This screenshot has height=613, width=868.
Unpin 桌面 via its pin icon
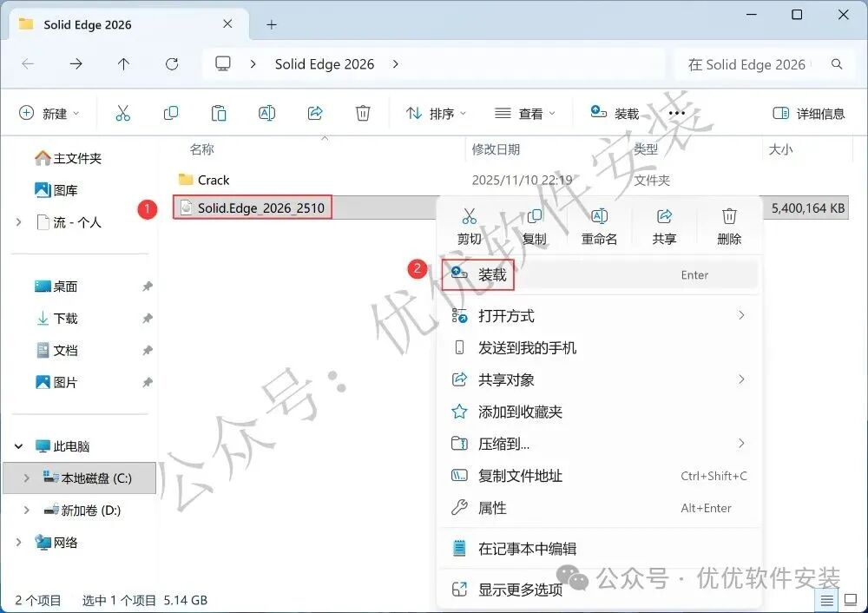[x=148, y=287]
